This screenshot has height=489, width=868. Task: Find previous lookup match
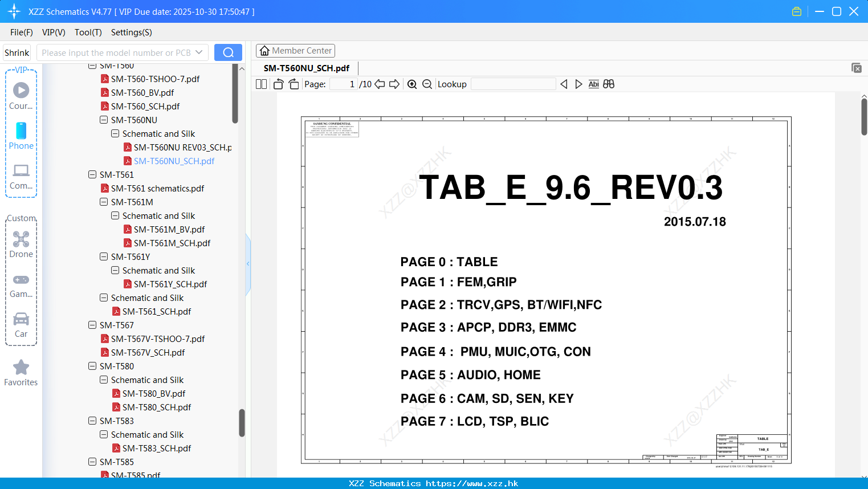564,84
